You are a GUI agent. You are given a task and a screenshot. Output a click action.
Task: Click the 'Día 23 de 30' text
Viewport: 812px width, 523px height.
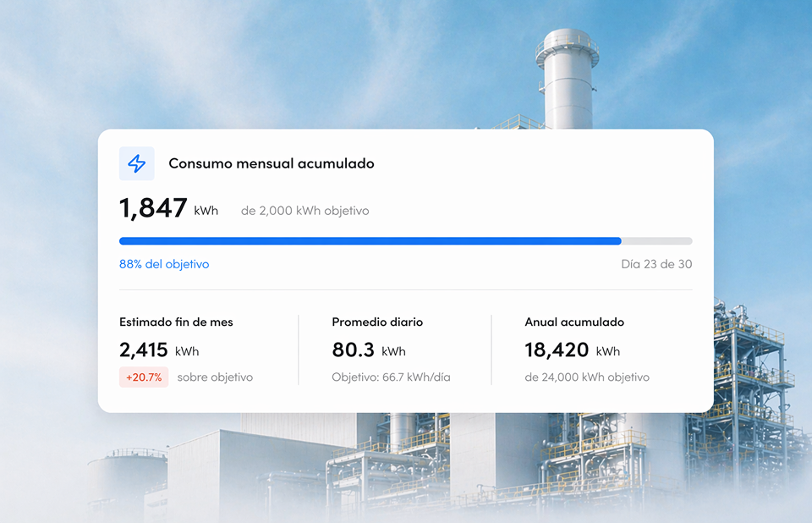click(656, 264)
